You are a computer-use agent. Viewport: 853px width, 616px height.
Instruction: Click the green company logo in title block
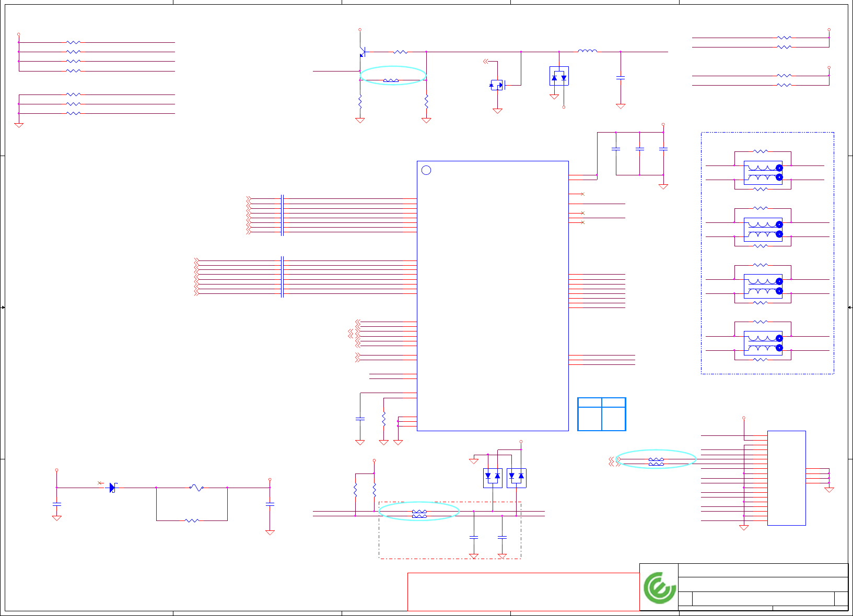[660, 588]
